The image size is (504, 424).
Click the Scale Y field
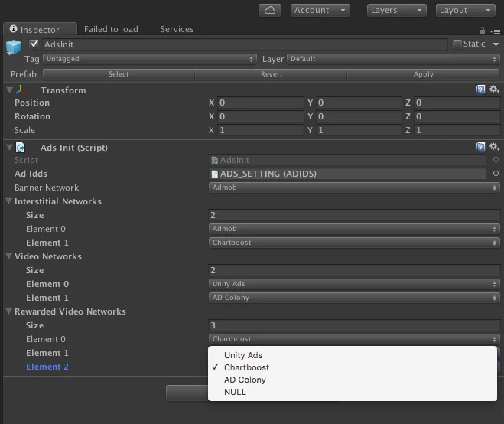coord(359,130)
